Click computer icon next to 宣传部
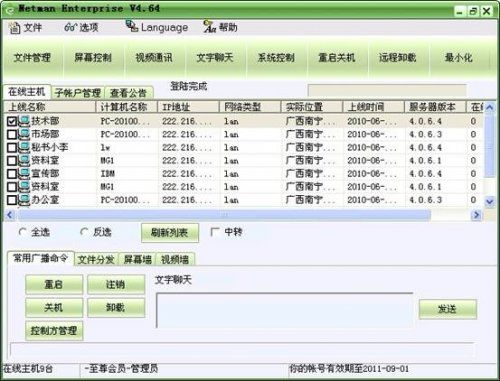Viewport: 500px width, 381px height. coord(24,174)
